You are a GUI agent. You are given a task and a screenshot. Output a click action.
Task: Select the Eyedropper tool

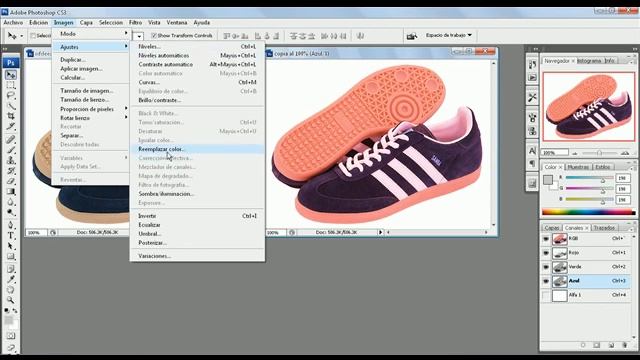pos(11,279)
